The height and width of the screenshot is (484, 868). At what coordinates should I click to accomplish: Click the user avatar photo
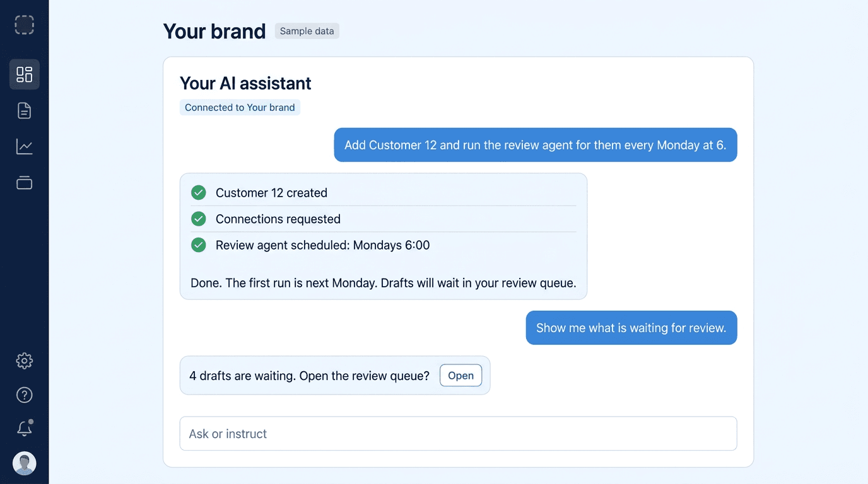point(25,463)
